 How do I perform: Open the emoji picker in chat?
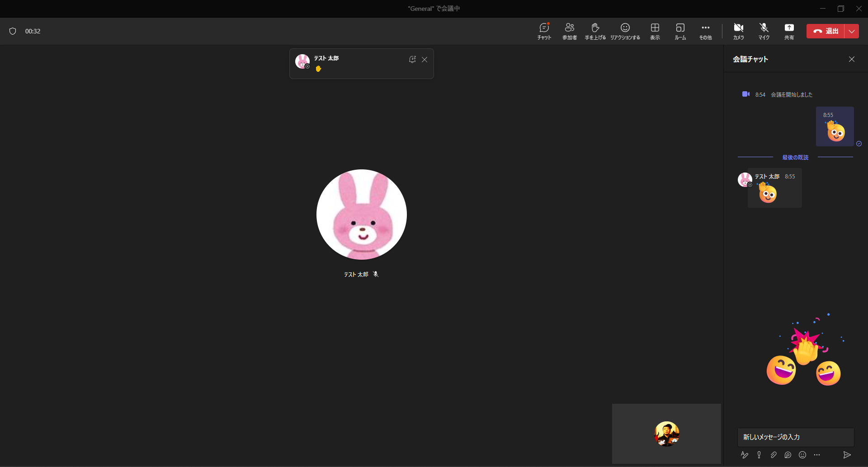click(802, 455)
